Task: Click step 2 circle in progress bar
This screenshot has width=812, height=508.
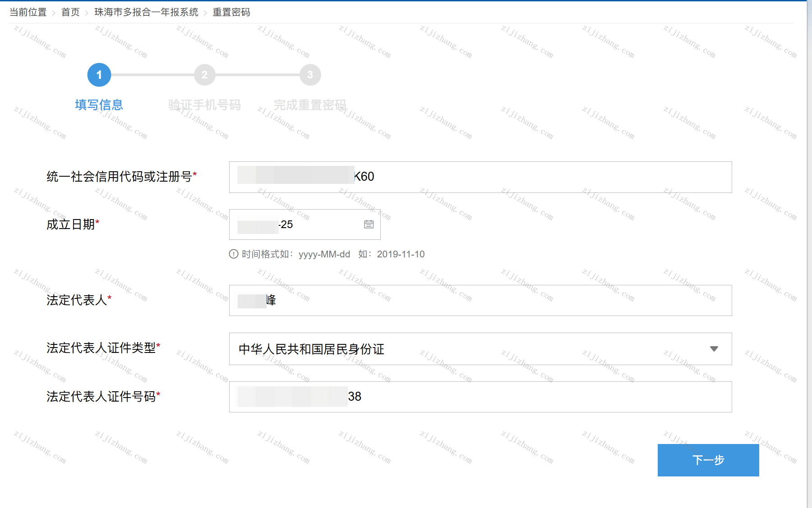Action: 205,75
